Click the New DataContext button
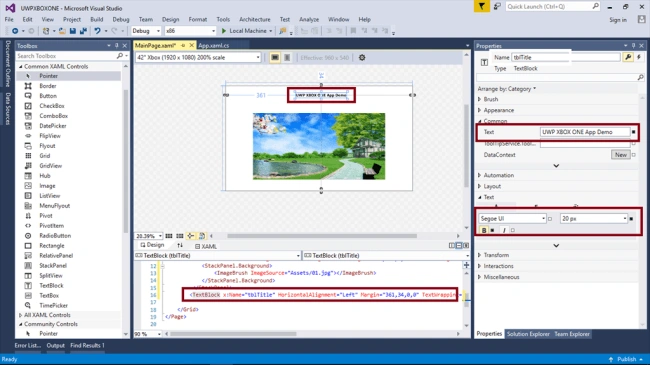The width and height of the screenshot is (650, 365). [x=620, y=155]
